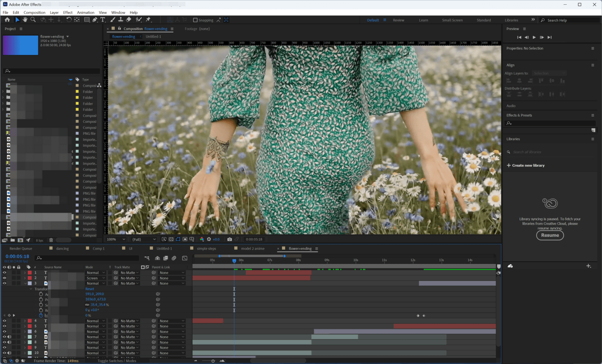Image resolution: width=602 pixels, height=364 pixels.
Task: Click Resume to restart library syncing
Action: 550,235
